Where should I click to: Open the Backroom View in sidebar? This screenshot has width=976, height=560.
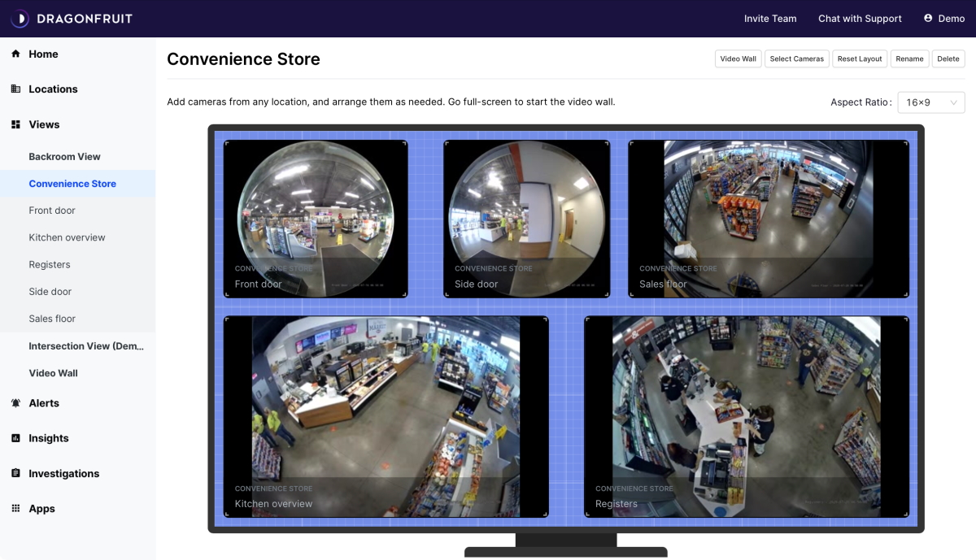pyautogui.click(x=64, y=157)
